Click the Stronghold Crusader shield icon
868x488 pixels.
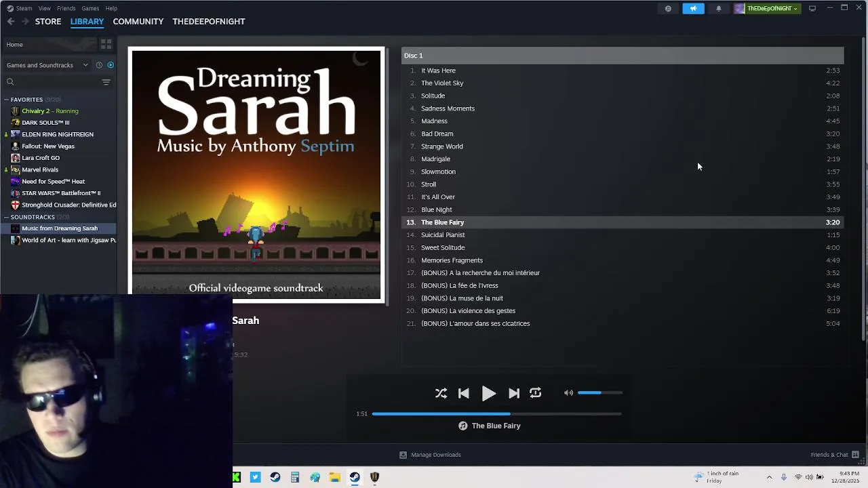point(15,205)
